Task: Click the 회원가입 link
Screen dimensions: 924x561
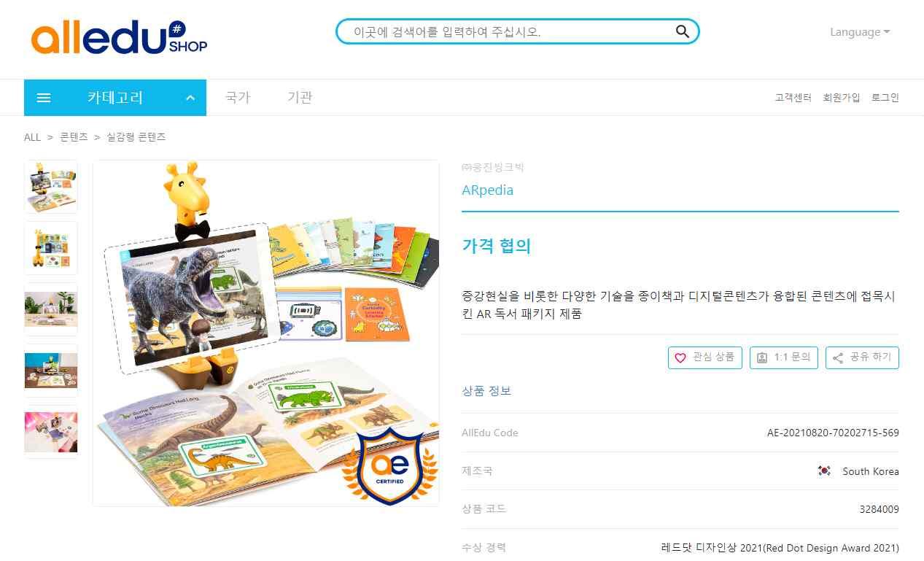Action: pos(842,98)
